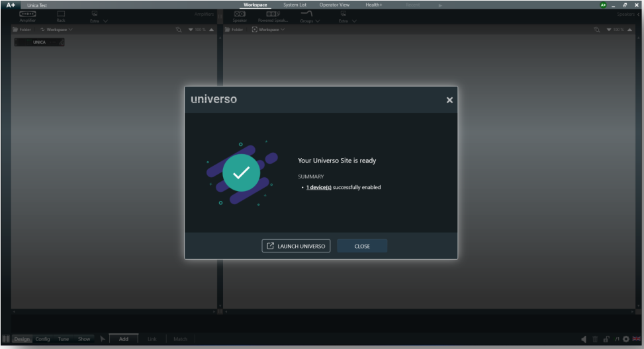Open the Health+ tab

(x=374, y=5)
